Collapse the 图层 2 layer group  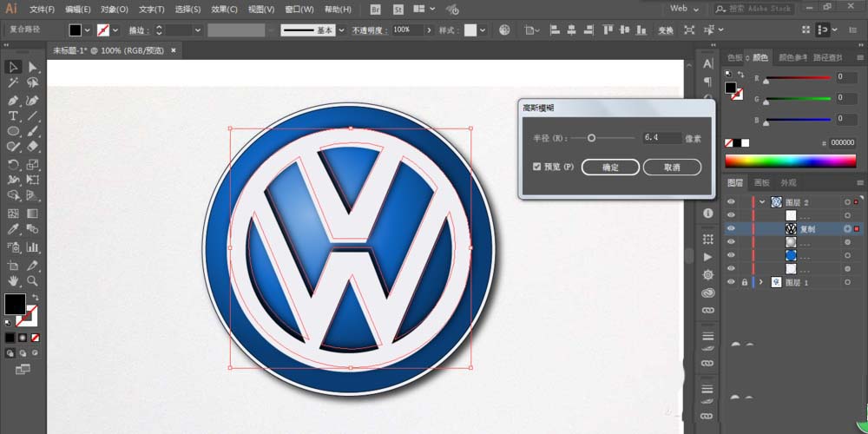pos(762,202)
